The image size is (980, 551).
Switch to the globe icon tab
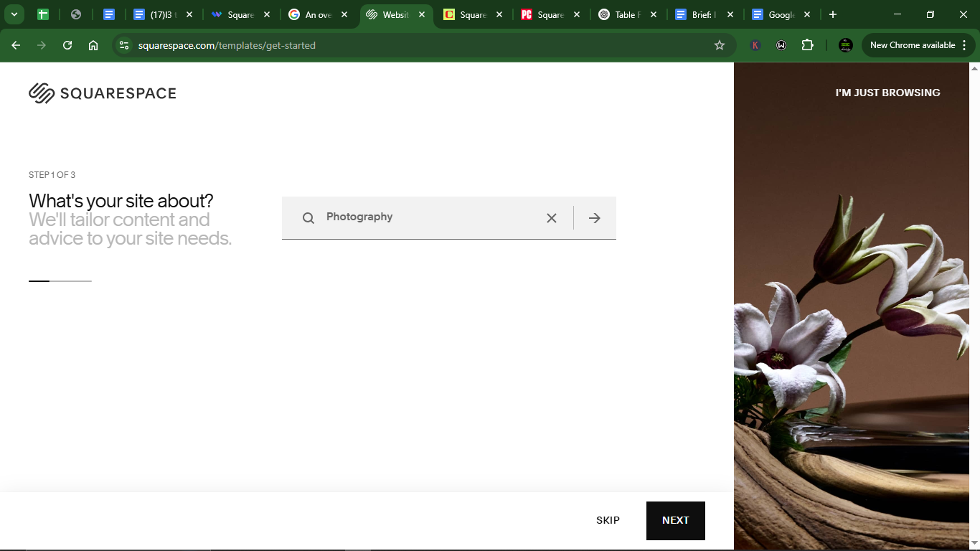coord(76,14)
